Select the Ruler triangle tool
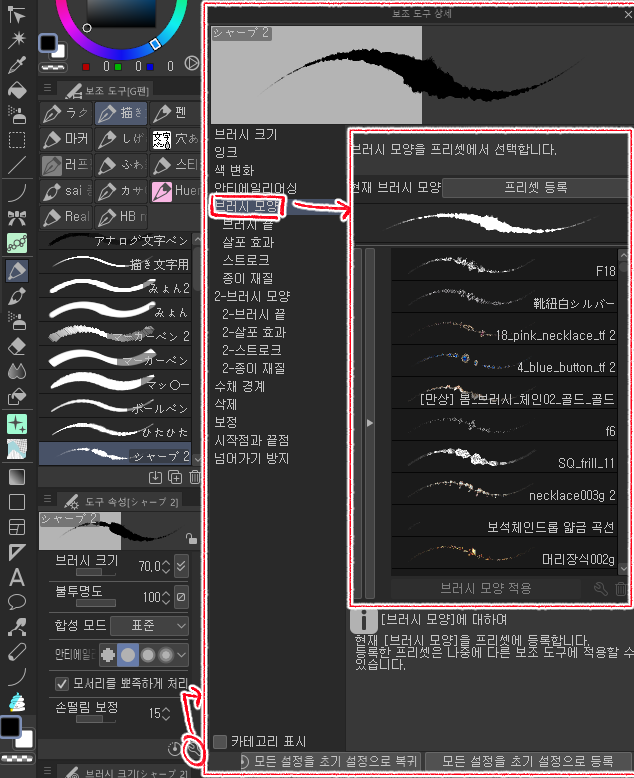 (x=16, y=552)
